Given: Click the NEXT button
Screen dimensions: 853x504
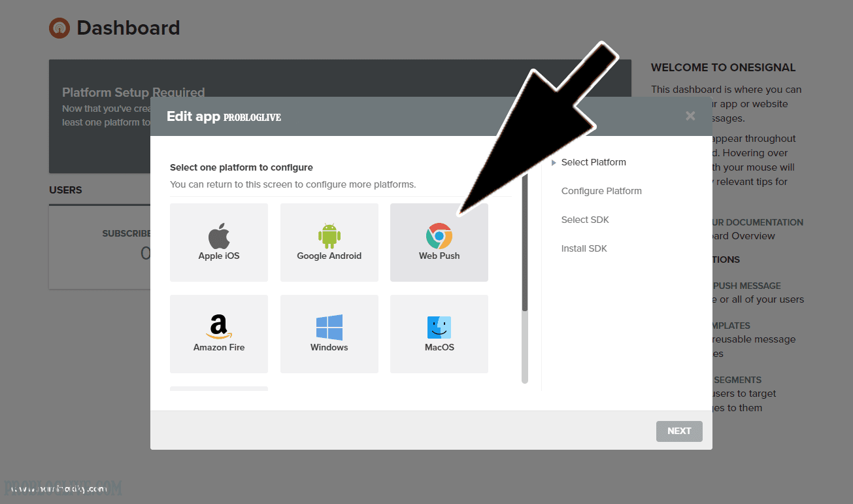Looking at the screenshot, I should [679, 431].
